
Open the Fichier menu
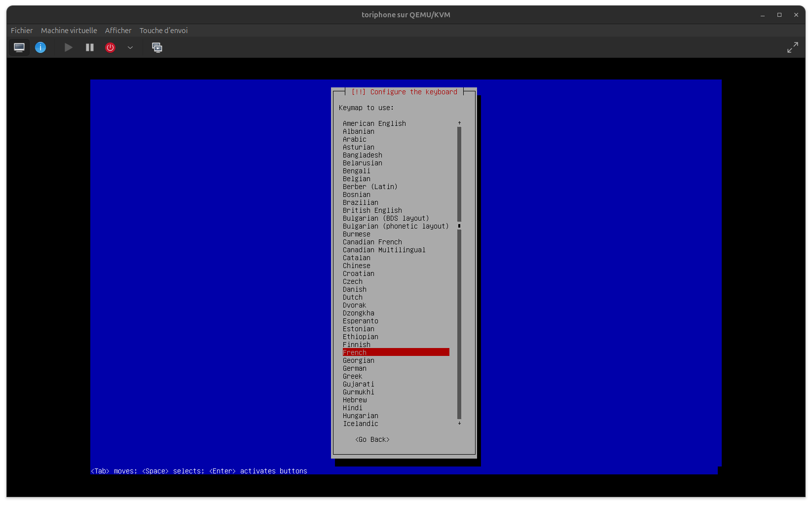coord(22,31)
